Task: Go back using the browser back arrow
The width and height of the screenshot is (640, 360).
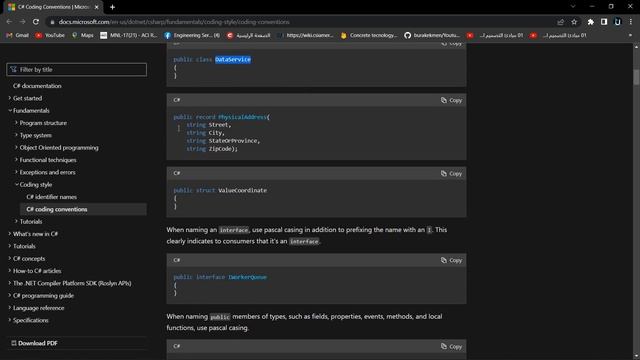Action: pos(9,22)
